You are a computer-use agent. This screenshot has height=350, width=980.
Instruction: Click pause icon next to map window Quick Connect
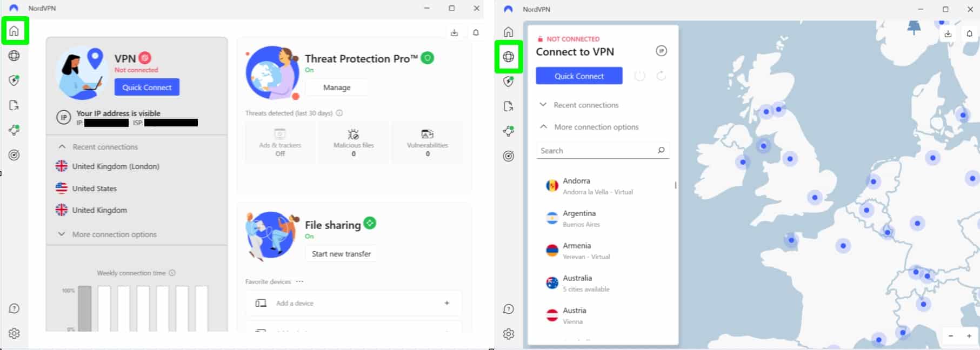click(639, 76)
